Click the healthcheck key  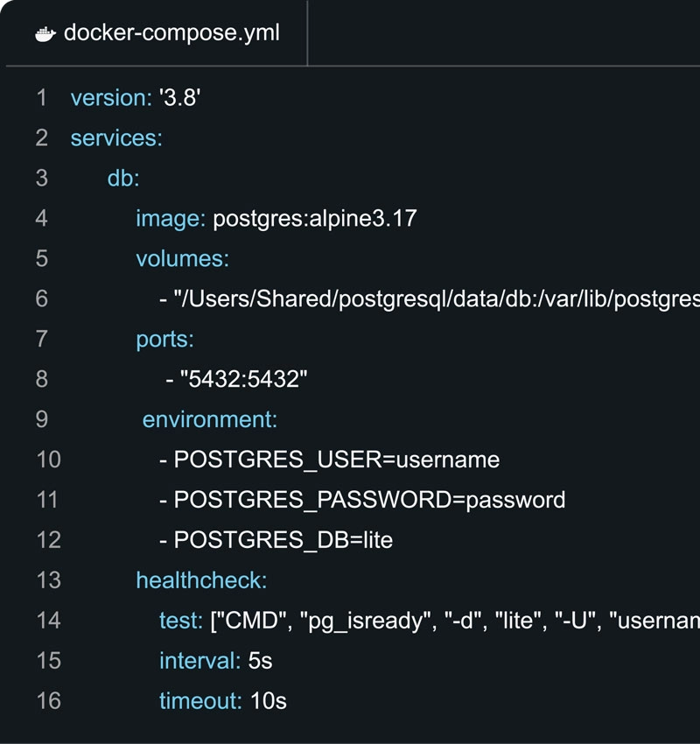point(201,579)
